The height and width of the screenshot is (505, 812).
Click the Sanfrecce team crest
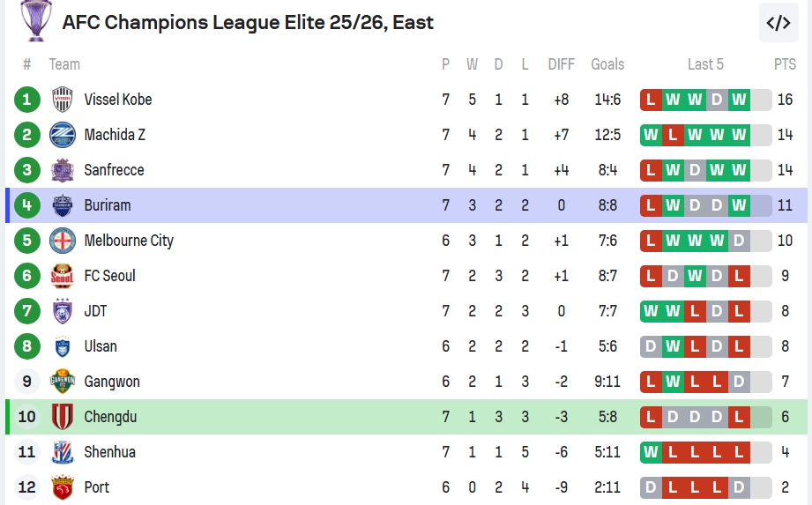[x=63, y=170]
